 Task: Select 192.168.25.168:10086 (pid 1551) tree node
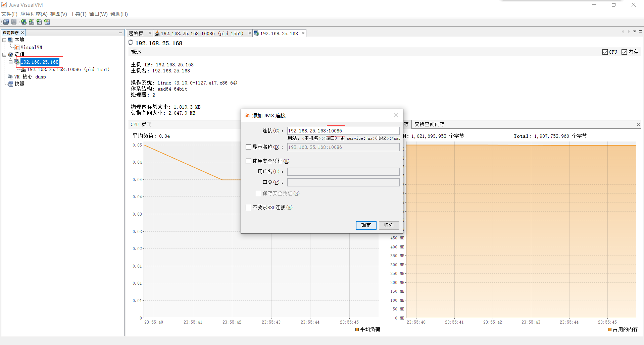[x=68, y=69]
